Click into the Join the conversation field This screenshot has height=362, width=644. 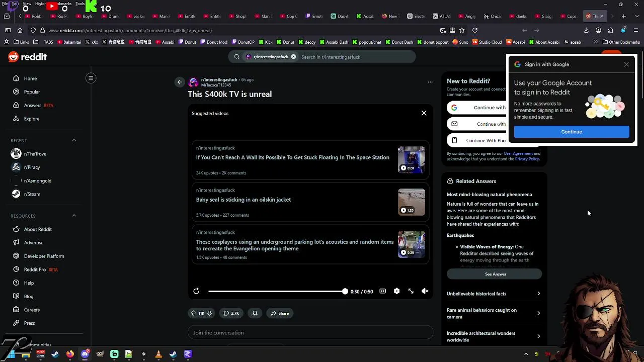(310, 332)
